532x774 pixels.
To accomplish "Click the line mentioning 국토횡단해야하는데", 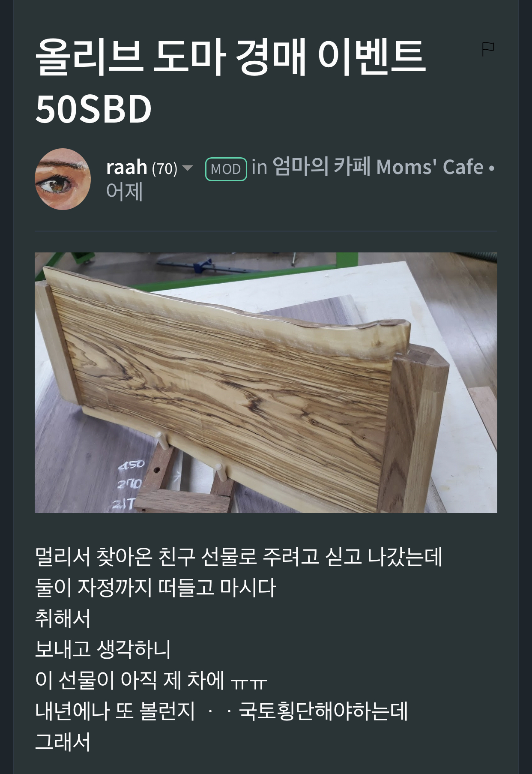I will point(221,711).
